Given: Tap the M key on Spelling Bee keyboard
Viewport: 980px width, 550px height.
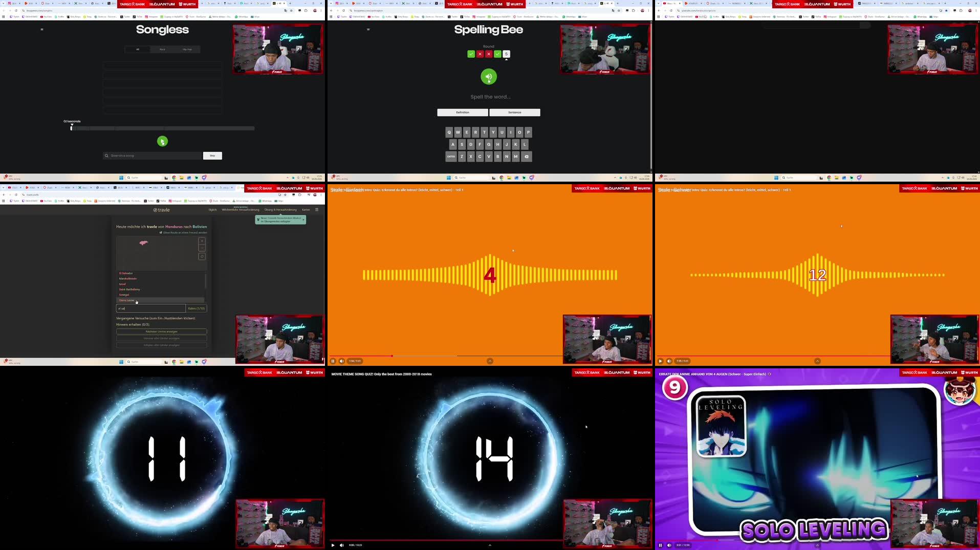Looking at the screenshot, I should point(515,157).
